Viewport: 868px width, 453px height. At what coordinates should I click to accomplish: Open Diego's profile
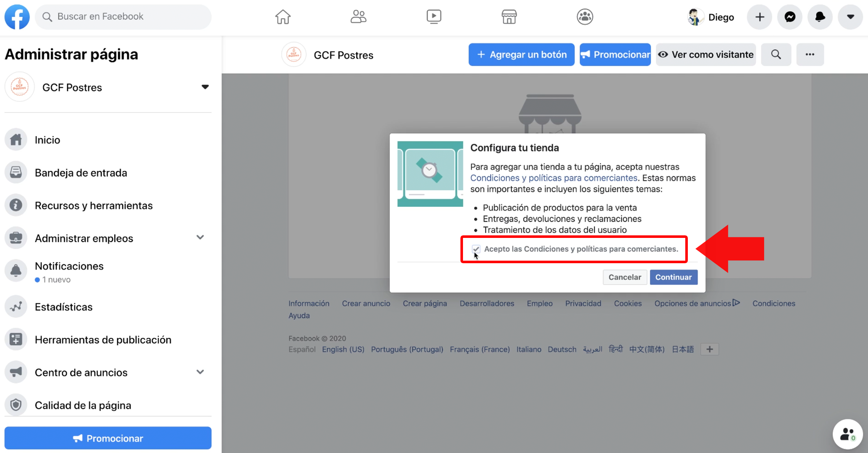point(711,17)
